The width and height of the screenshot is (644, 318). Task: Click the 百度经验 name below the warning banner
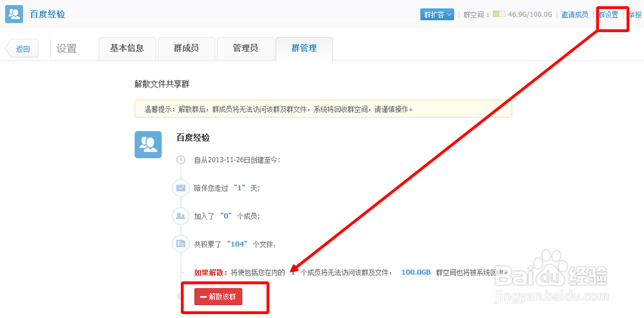pos(193,138)
